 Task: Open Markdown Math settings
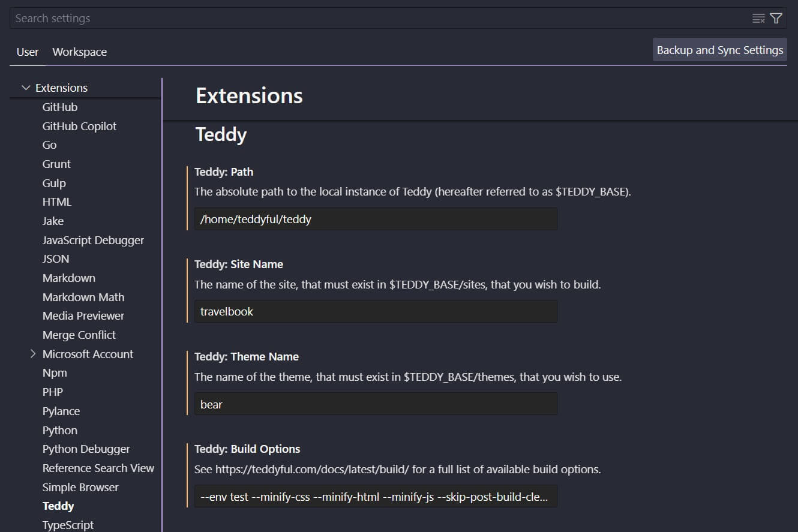click(x=83, y=297)
